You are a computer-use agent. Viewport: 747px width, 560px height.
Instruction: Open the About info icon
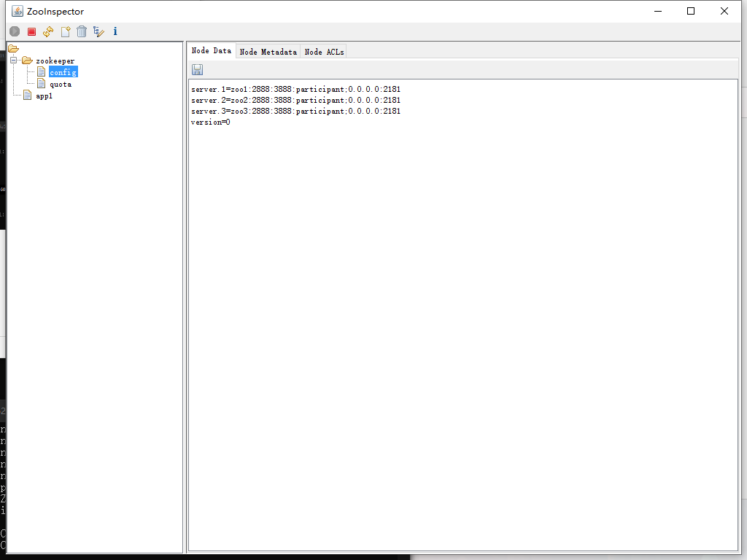tap(115, 31)
